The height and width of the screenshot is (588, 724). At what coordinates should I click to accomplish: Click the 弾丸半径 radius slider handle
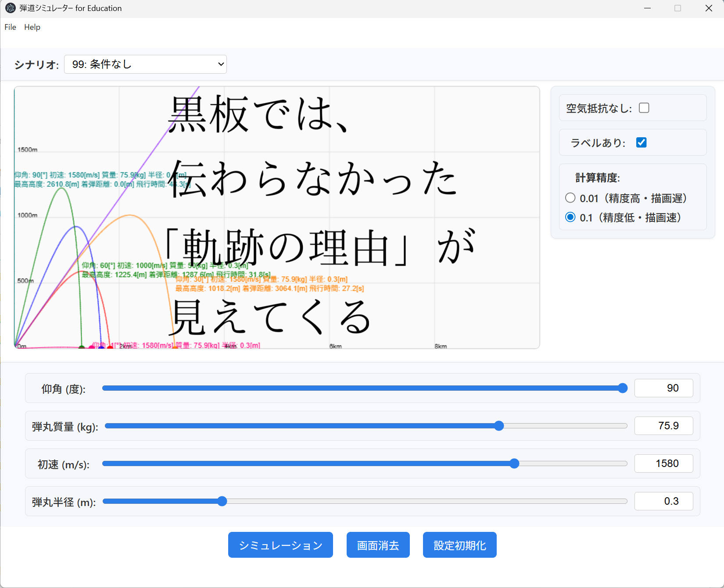[x=222, y=501]
